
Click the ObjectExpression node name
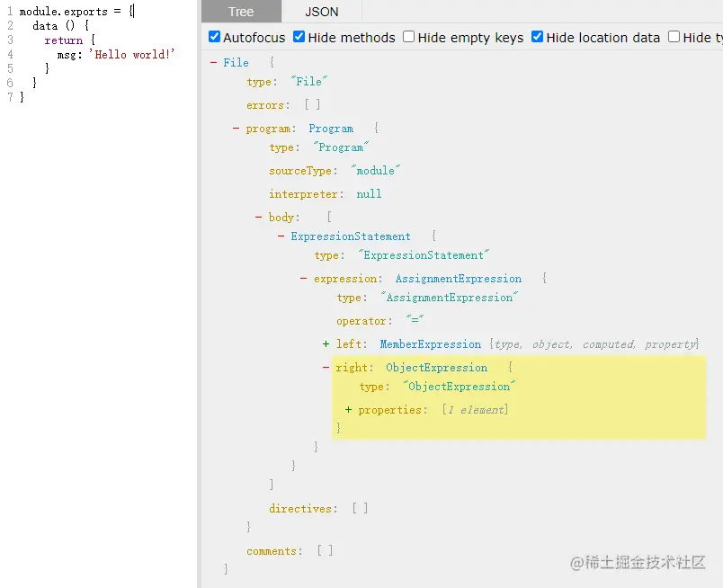[437, 368]
